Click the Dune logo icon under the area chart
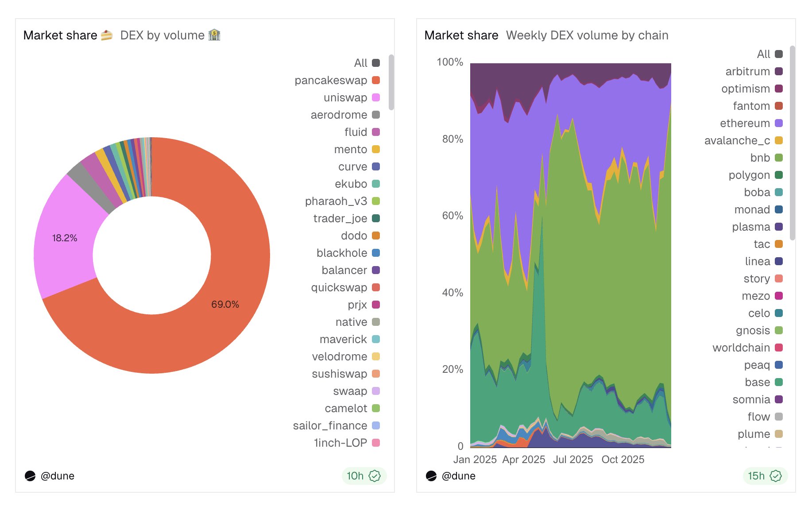 431,476
